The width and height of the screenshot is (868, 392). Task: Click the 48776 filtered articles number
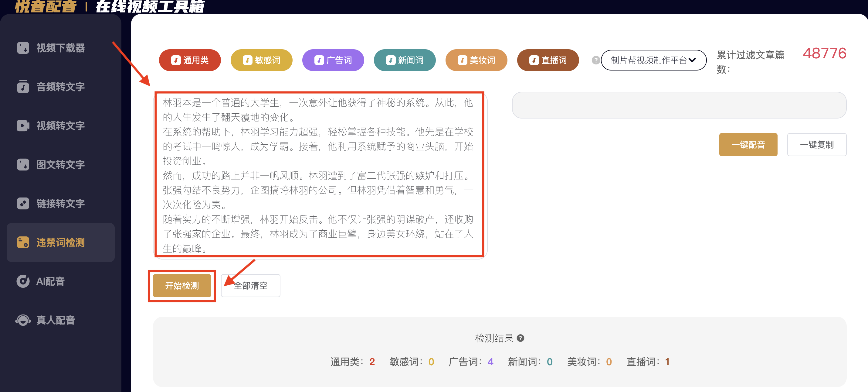click(x=824, y=53)
